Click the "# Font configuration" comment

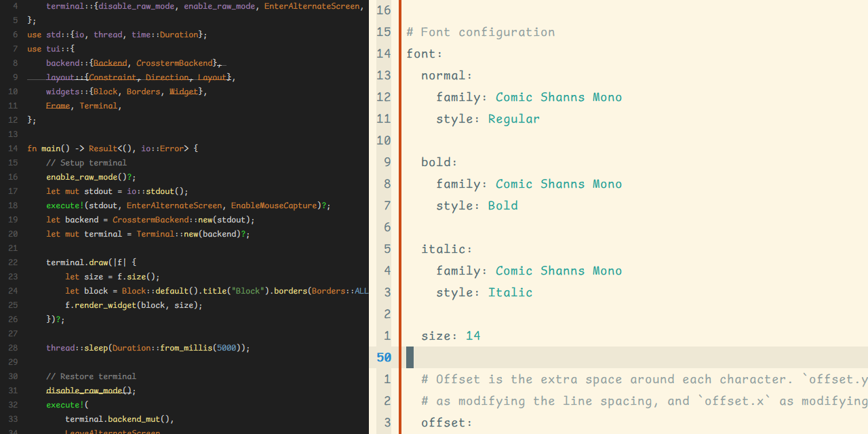pos(480,32)
